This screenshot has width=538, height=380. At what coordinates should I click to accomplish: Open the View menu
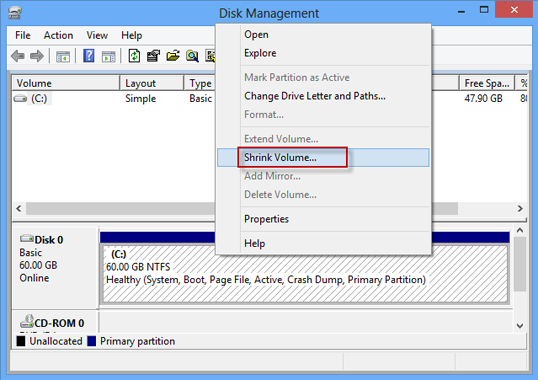pyautogui.click(x=97, y=35)
